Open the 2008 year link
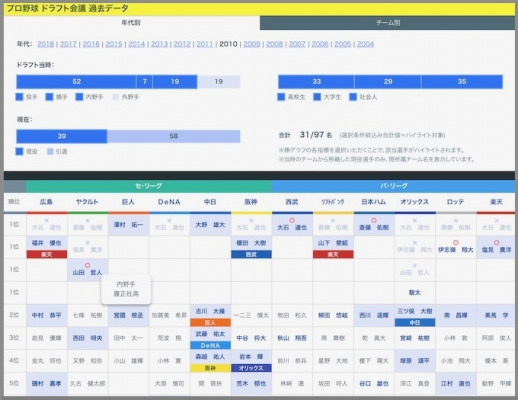518x400 pixels. pos(274,44)
